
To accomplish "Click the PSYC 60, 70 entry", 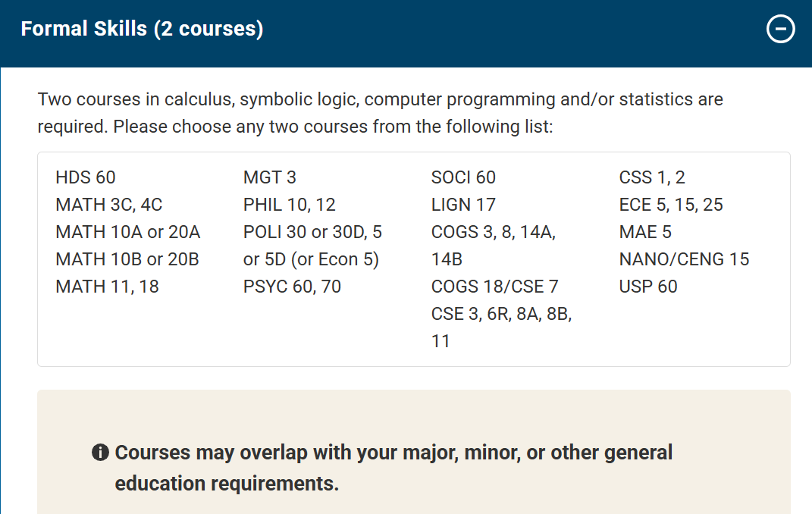I will click(292, 287).
